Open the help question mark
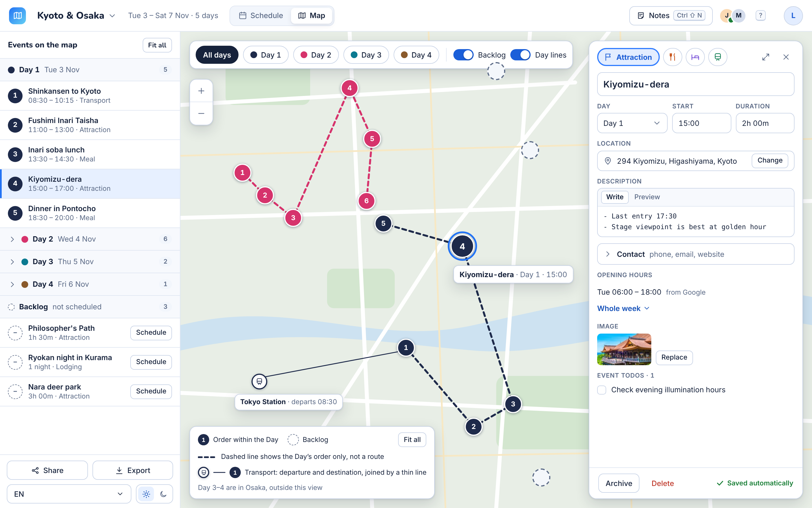812x508 pixels. point(760,16)
